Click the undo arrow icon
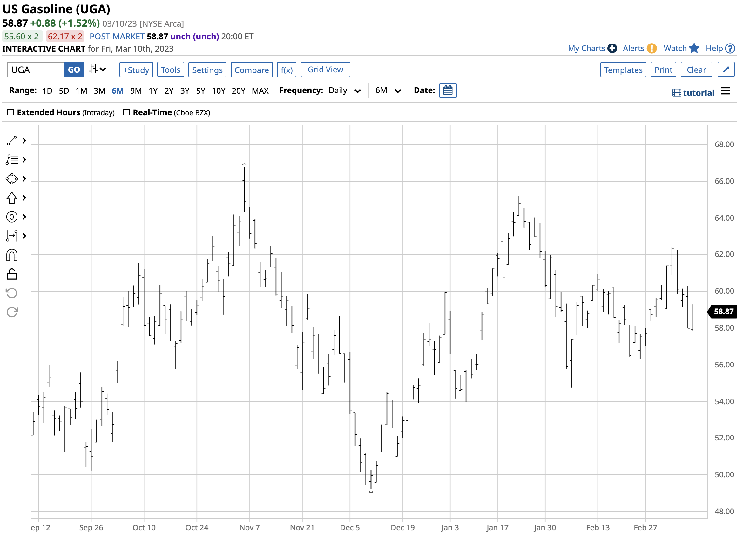This screenshot has width=756, height=543. point(12,293)
